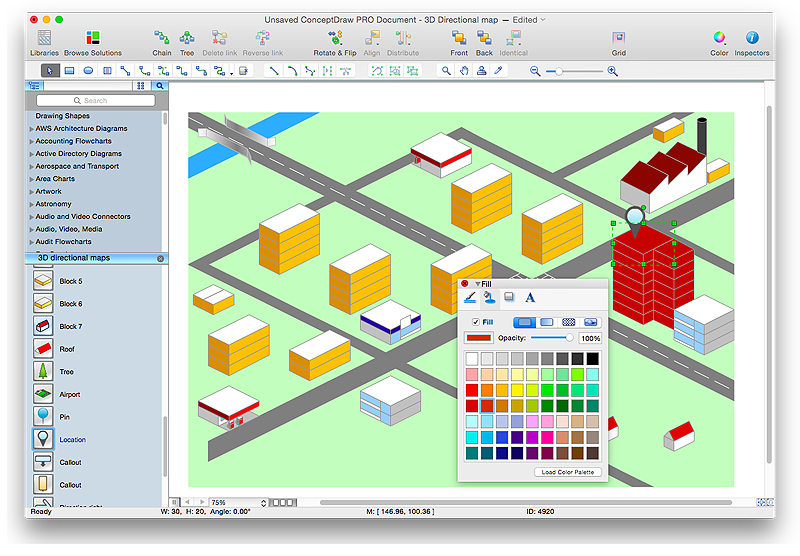This screenshot has width=800, height=556.
Task: Select the Airport shape in the library
Action: 43,394
